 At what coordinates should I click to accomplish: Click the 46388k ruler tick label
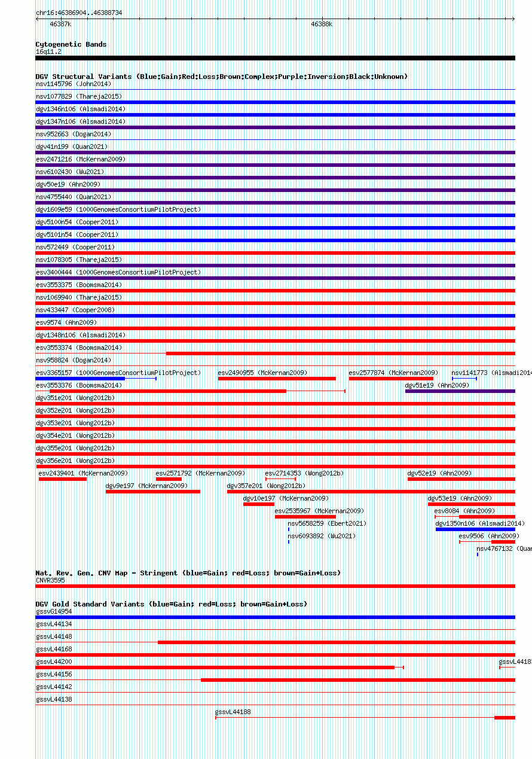[322, 25]
